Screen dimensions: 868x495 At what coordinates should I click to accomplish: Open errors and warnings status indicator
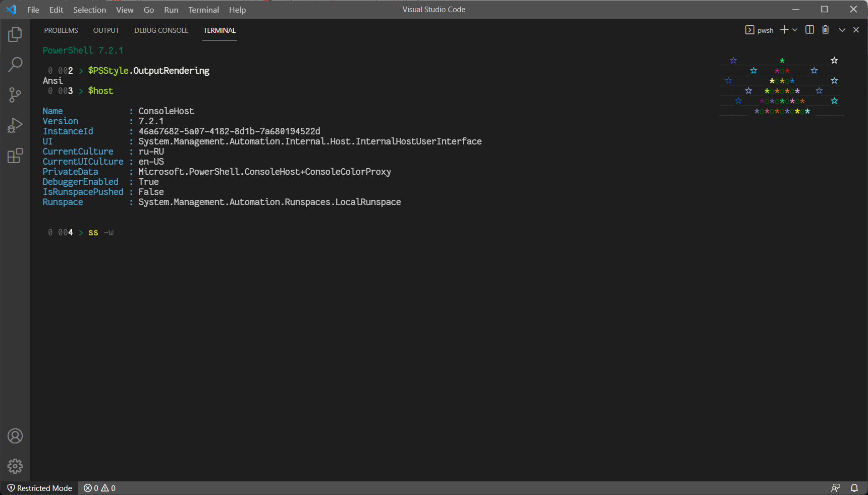pyautogui.click(x=99, y=488)
